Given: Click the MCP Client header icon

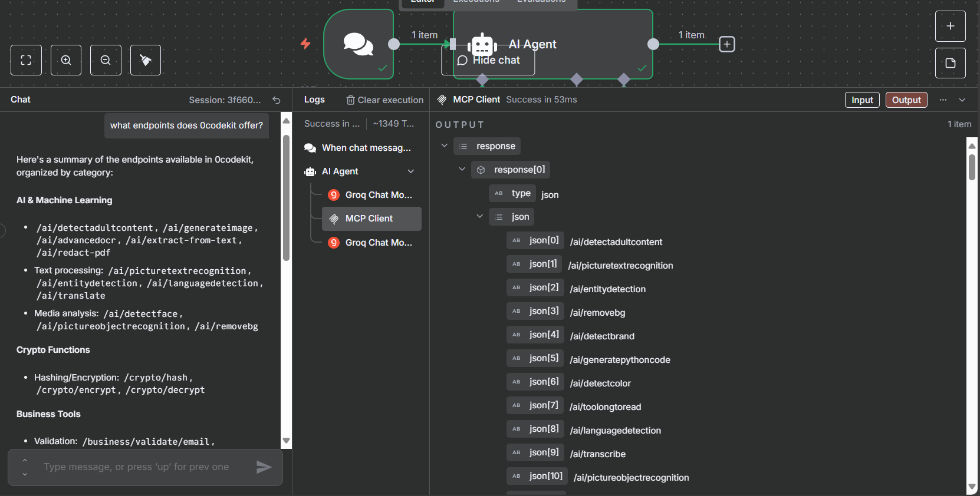Looking at the screenshot, I should coord(442,100).
